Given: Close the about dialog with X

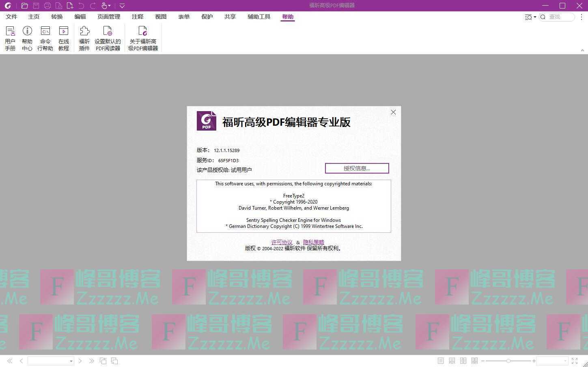Looking at the screenshot, I should (393, 112).
